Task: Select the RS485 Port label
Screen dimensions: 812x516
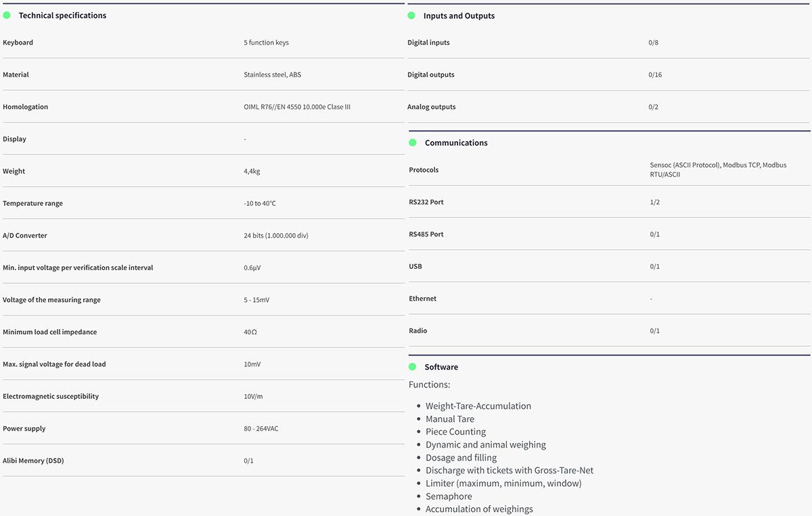Action: pyautogui.click(x=426, y=234)
